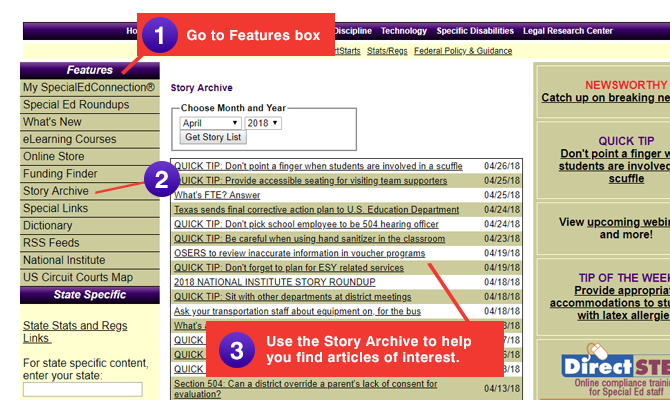Open US Circuit Courts Map
This screenshot has height=400, width=670.
click(78, 277)
